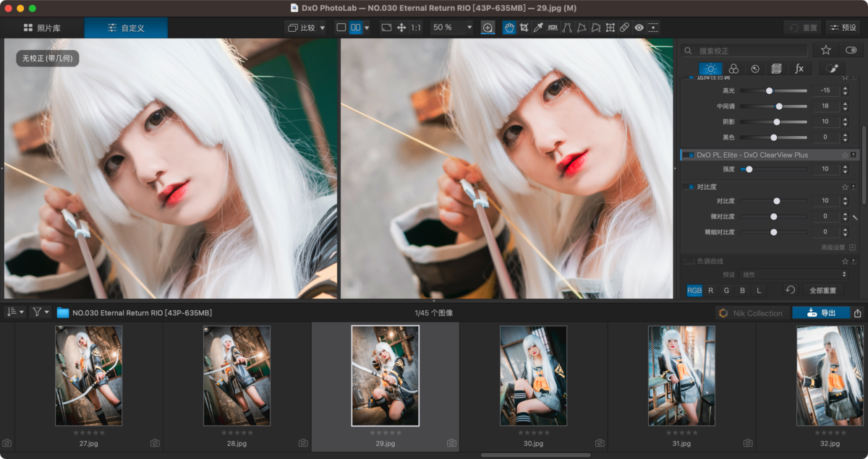Show favorite corrections with the star
The image size is (868, 459).
click(x=825, y=50)
